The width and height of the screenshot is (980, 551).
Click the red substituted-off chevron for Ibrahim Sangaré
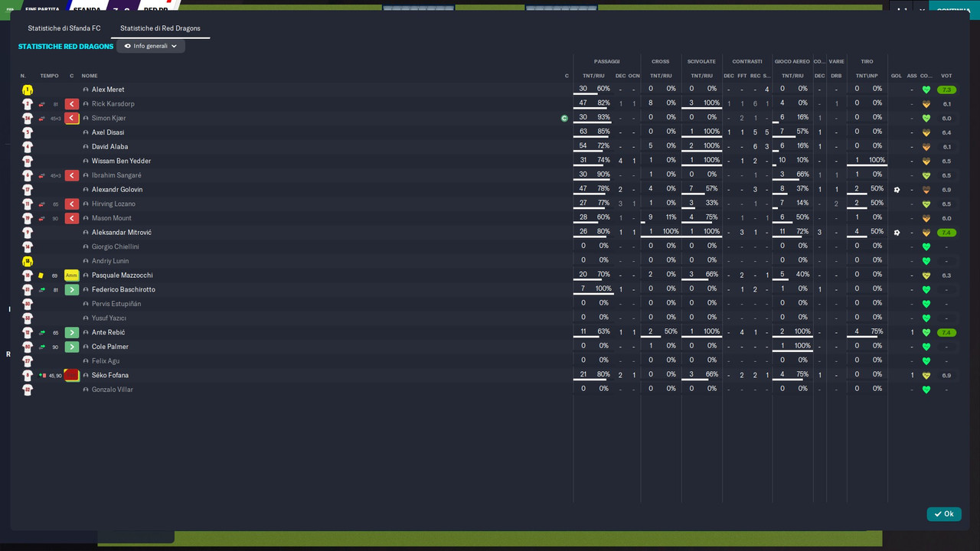pos(71,175)
